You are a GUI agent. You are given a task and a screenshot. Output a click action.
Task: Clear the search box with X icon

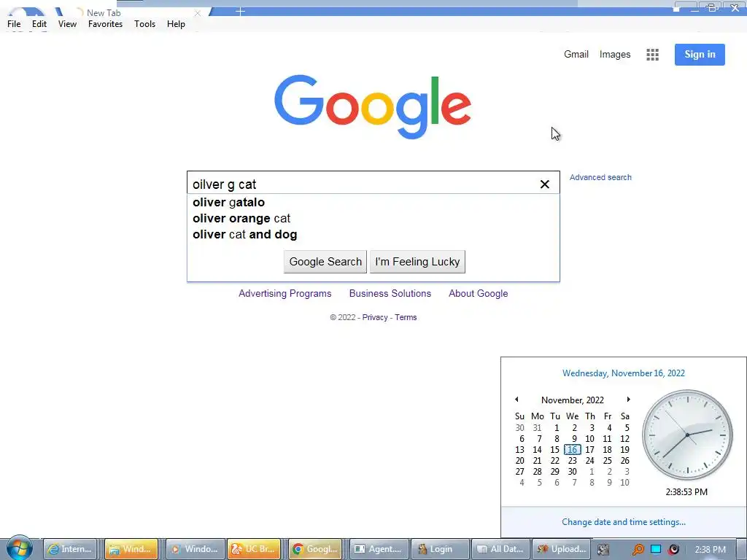(544, 184)
